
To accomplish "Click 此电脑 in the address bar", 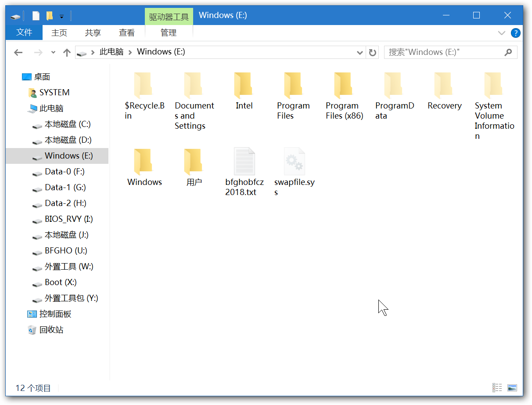I will click(111, 52).
